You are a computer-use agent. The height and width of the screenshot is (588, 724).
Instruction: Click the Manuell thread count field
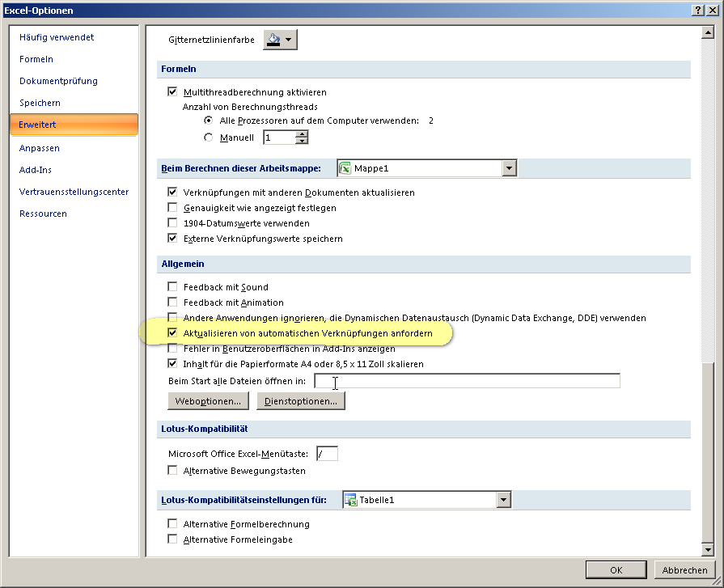click(x=279, y=137)
